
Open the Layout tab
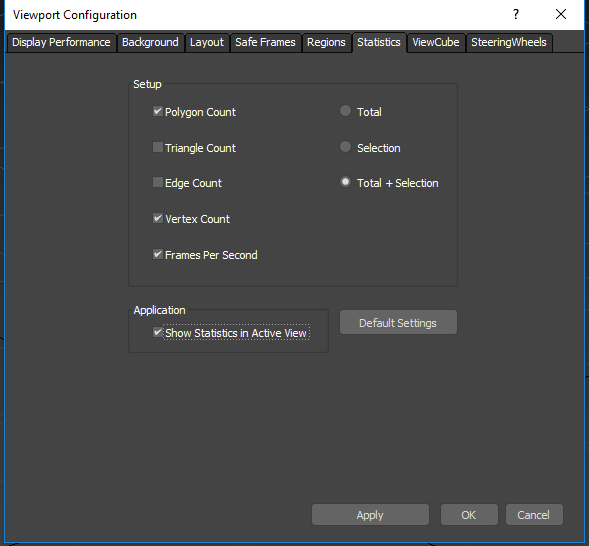coord(207,42)
